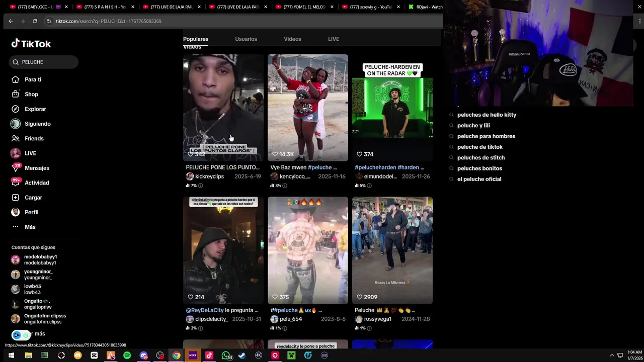Click the PELUCHE search field
This screenshot has height=362, width=644.
pyautogui.click(x=44, y=62)
